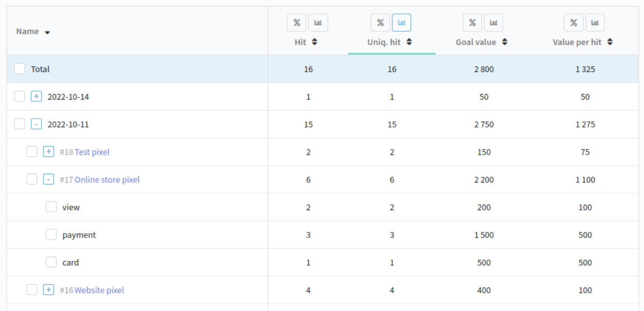Check the card row checkbox
644x311 pixels.
coord(51,262)
